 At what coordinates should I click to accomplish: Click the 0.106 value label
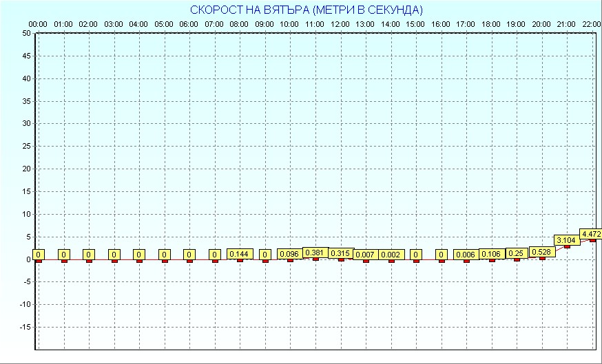491,254
